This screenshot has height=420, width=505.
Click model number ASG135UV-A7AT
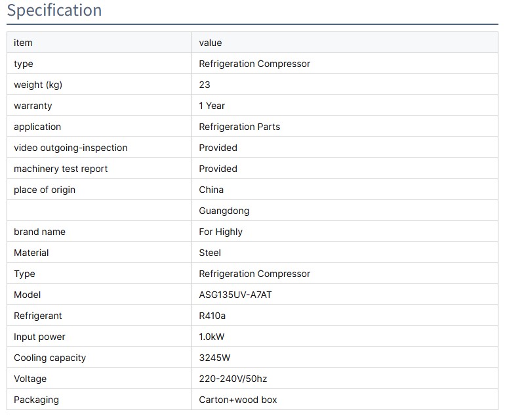(x=235, y=295)
